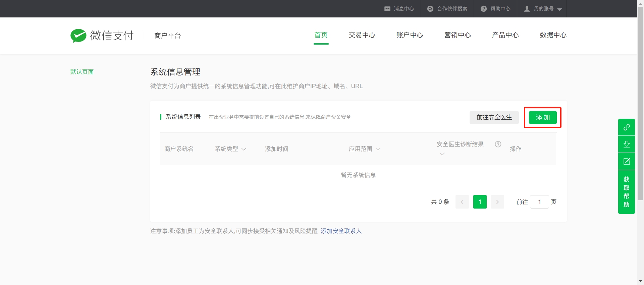Expand the 安全医生诊断结果 filter chevron
The image size is (644, 285).
tap(442, 154)
